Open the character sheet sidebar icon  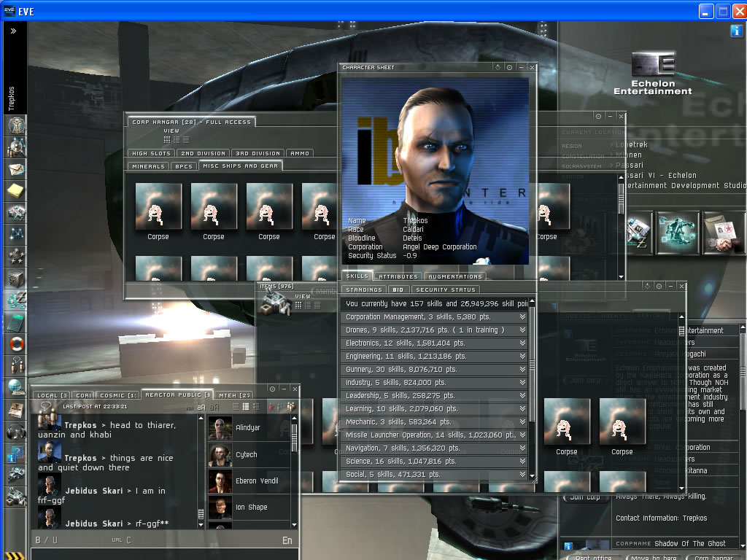(x=16, y=125)
